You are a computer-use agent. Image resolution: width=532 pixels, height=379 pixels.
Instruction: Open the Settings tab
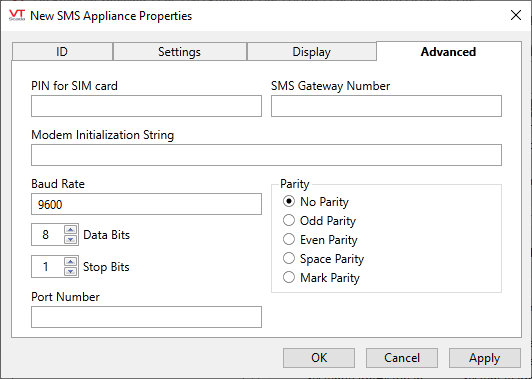coord(179,52)
